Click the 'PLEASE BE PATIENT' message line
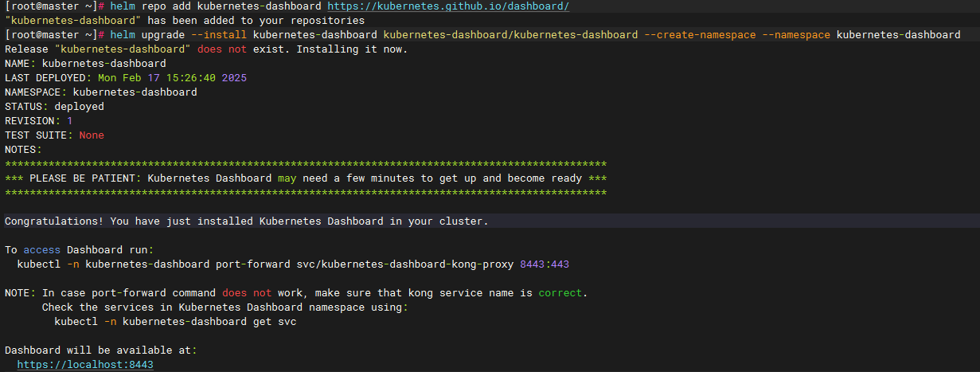The height and width of the screenshot is (372, 980). tap(306, 178)
